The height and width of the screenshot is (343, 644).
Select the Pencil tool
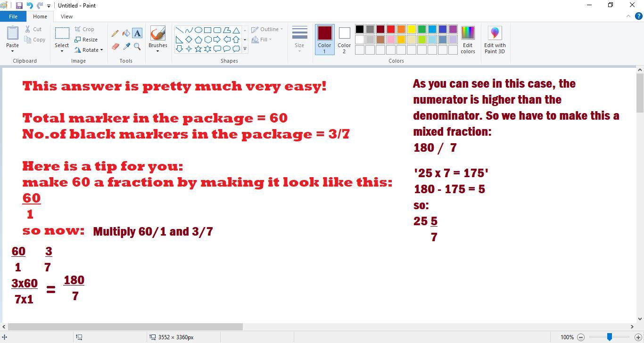115,33
